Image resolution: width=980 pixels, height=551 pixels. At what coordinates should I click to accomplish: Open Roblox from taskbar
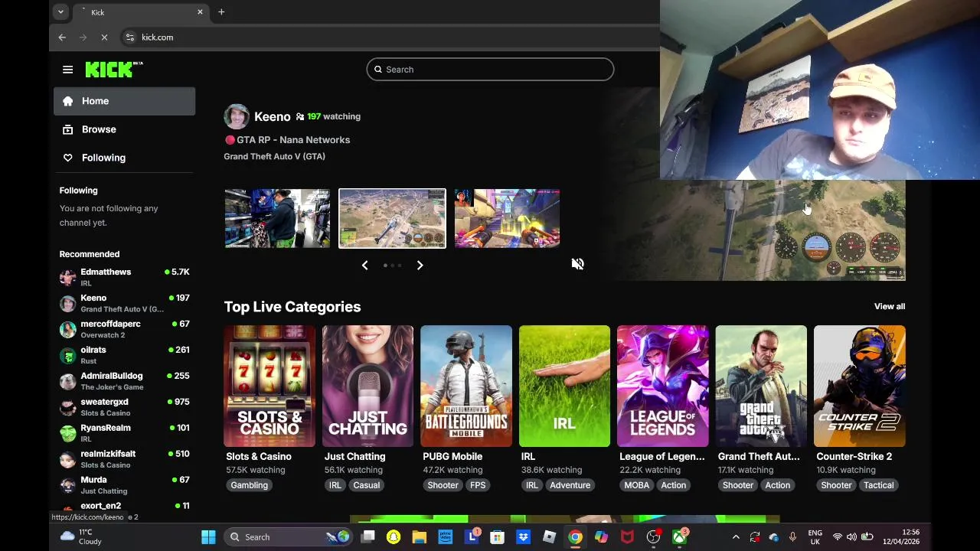click(549, 536)
